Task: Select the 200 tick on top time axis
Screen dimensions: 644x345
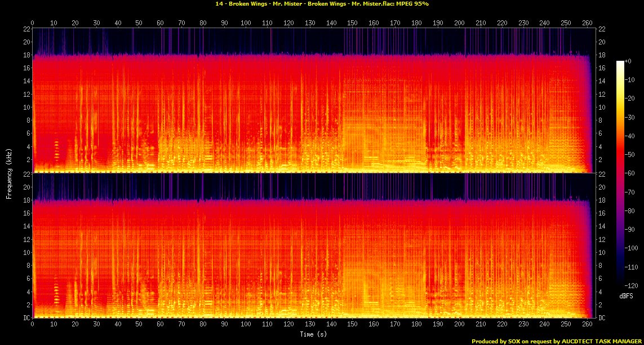Action: point(459,23)
